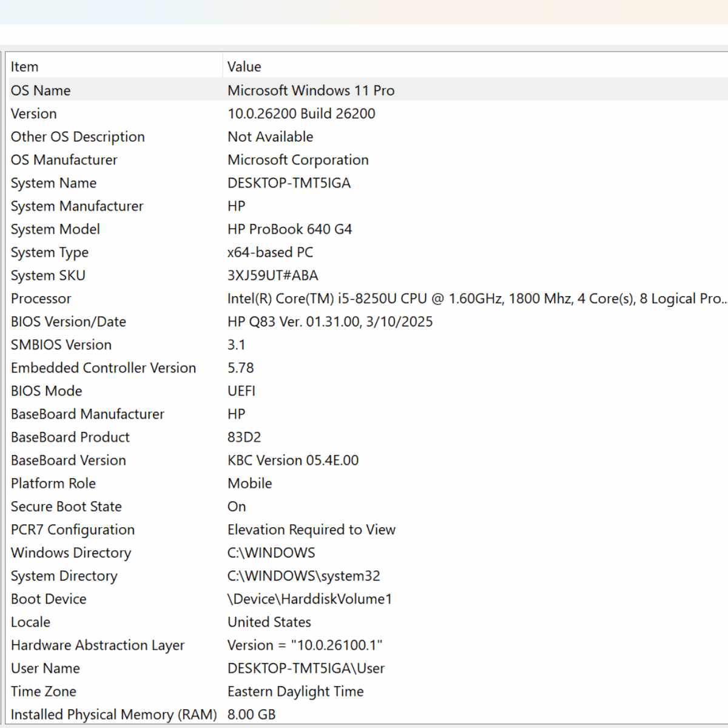
Task: Select value Microsoft Windows 11 Pro
Action: click(311, 90)
